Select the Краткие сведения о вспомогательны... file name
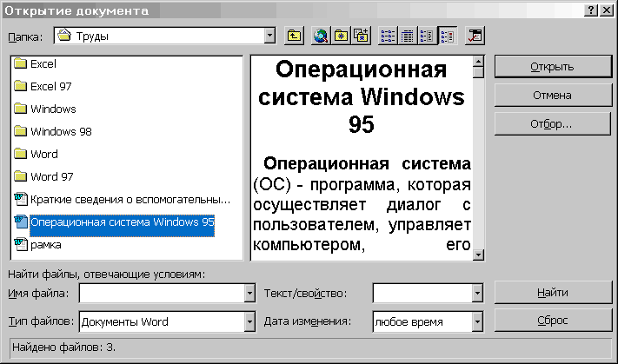The image size is (618, 364). [130, 199]
